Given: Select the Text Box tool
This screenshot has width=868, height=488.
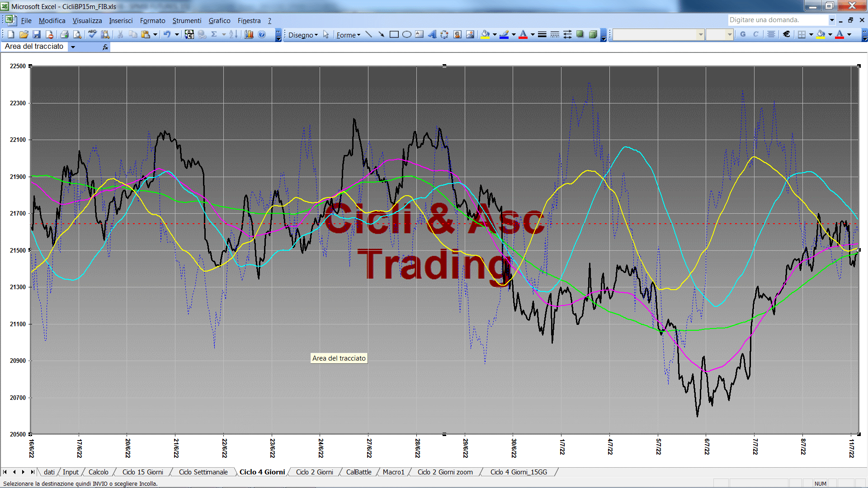Looking at the screenshot, I should 420,34.
